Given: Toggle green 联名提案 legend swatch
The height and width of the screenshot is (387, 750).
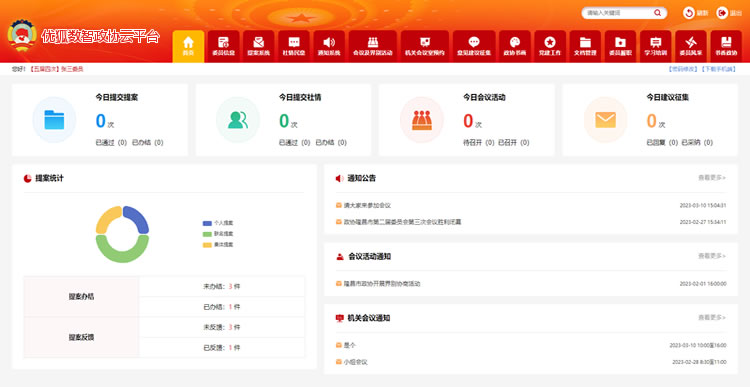Looking at the screenshot, I should point(207,234).
